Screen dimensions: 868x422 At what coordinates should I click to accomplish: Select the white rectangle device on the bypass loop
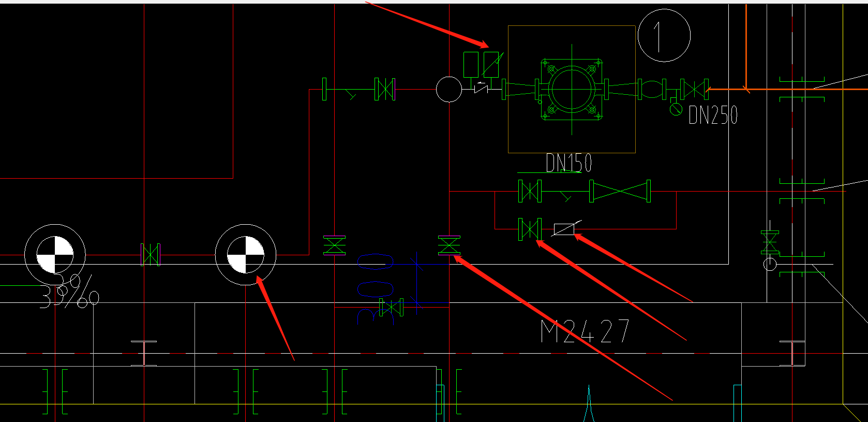click(564, 229)
